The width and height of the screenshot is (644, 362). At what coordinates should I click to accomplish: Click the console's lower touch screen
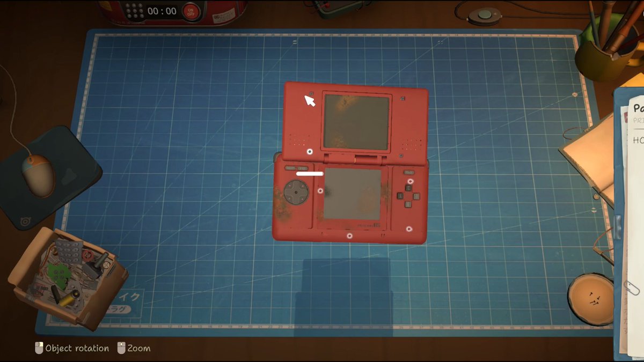point(352,194)
